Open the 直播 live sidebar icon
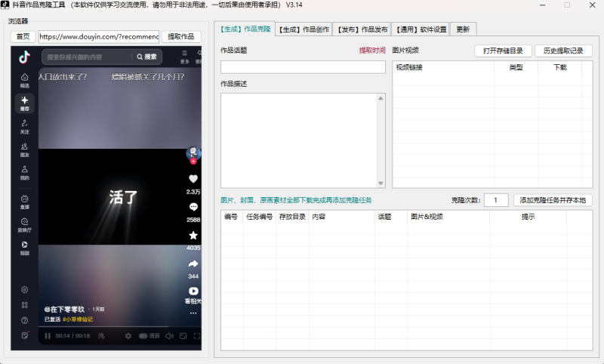Image resolution: width=604 pixels, height=364 pixels. tap(25, 202)
